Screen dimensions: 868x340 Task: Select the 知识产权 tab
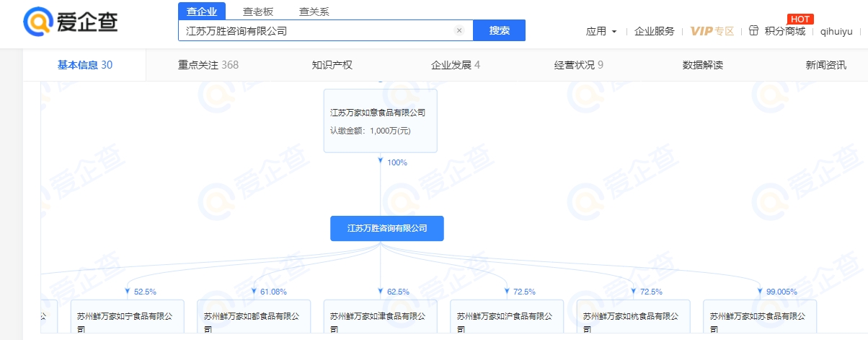pos(332,65)
